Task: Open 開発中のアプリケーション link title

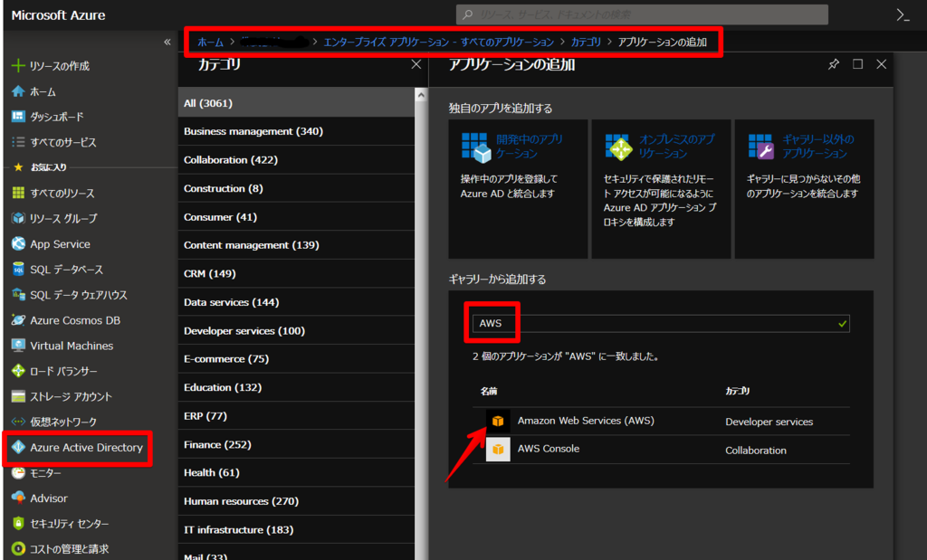Action: pyautogui.click(x=530, y=146)
